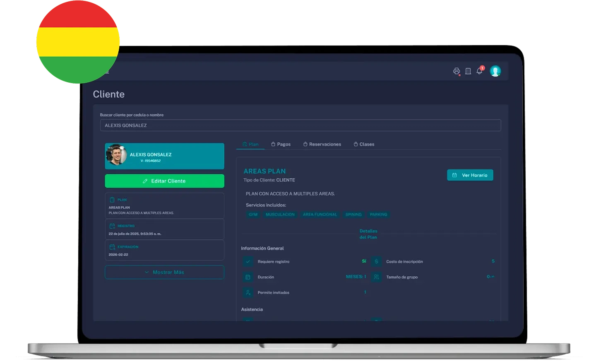This screenshot has height=364, width=596.
Task: Open the building icon in header
Action: coord(468,71)
